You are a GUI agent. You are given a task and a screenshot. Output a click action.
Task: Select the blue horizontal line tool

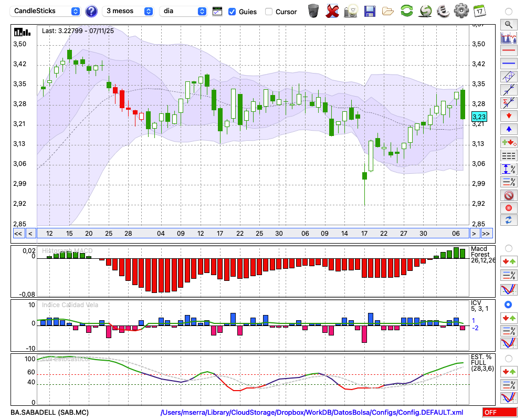508,64
